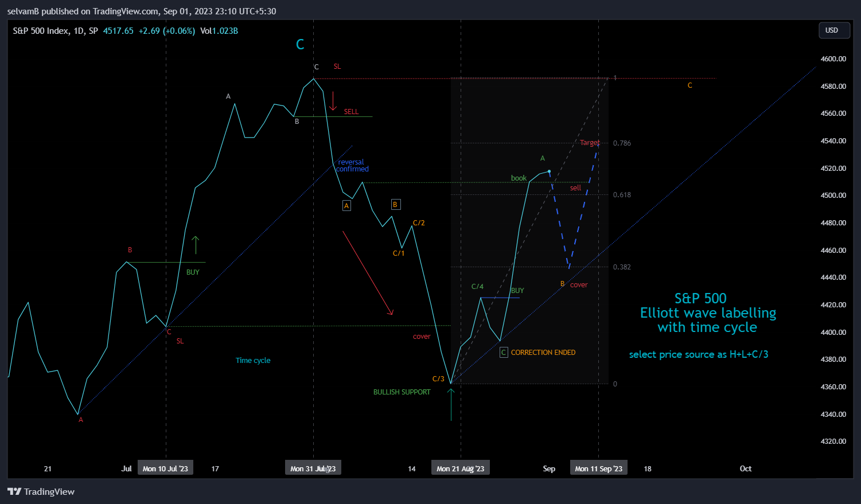This screenshot has width=861, height=504.
Task: Select the C/1 wave label
Action: [x=399, y=253]
